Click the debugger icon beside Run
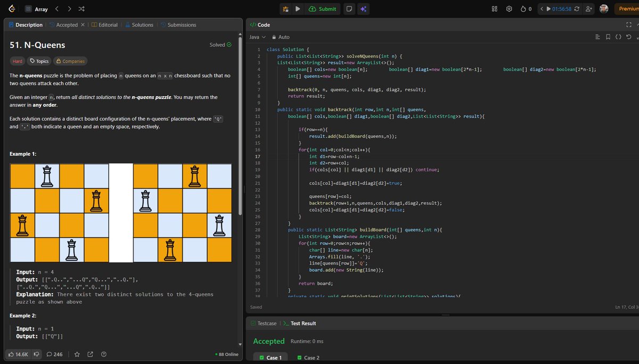Image resolution: width=639 pixels, height=364 pixels. point(286,9)
